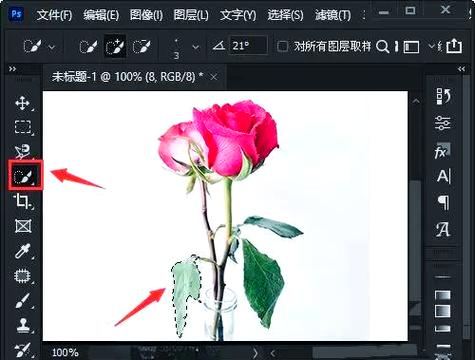Select the bottom gradient swatch in right panel
Image resolution: width=475 pixels, height=360 pixels.
pyautogui.click(x=443, y=328)
